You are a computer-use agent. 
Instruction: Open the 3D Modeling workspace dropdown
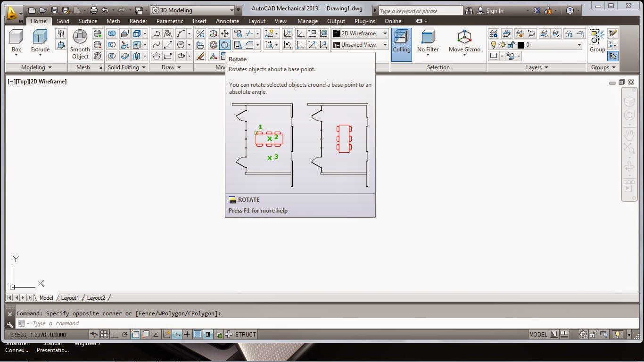(x=193, y=10)
